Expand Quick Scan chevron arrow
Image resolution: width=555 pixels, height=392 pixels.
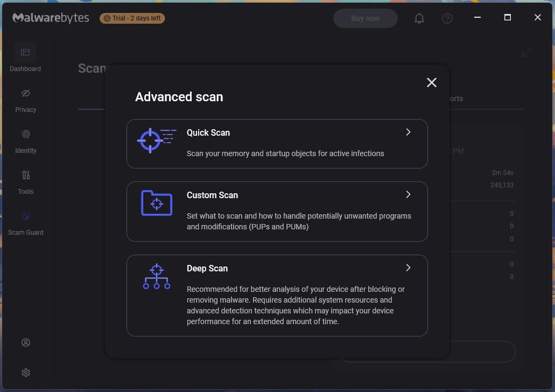point(408,132)
